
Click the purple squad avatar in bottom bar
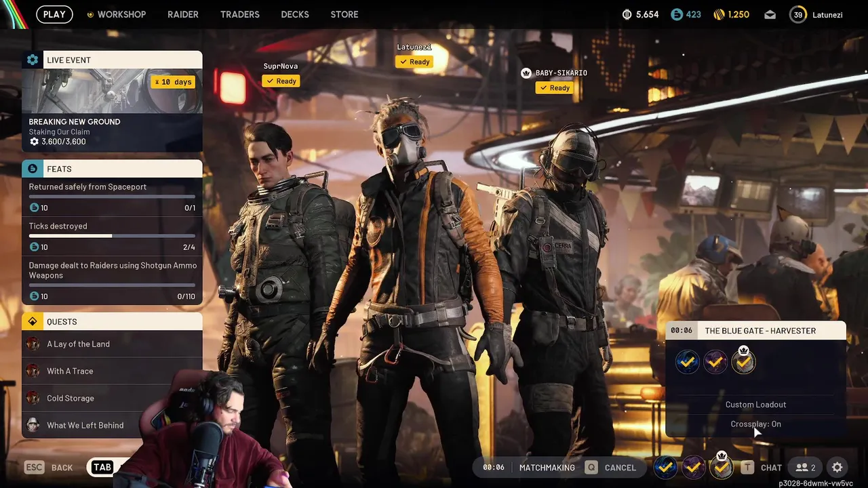[x=694, y=467]
